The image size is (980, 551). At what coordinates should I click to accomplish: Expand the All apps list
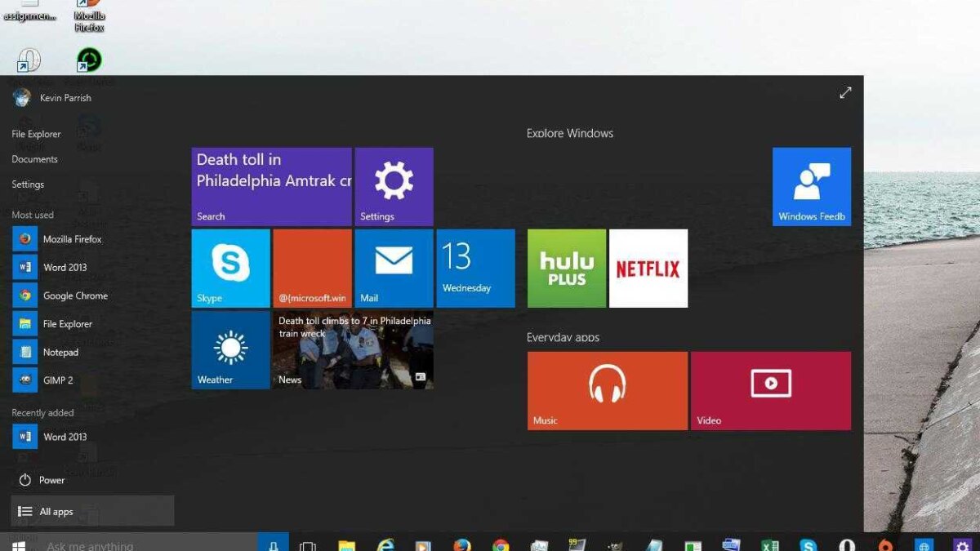[x=56, y=511]
